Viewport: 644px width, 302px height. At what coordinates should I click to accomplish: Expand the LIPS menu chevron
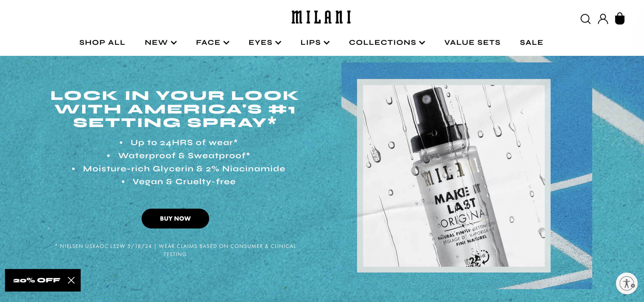327,43
